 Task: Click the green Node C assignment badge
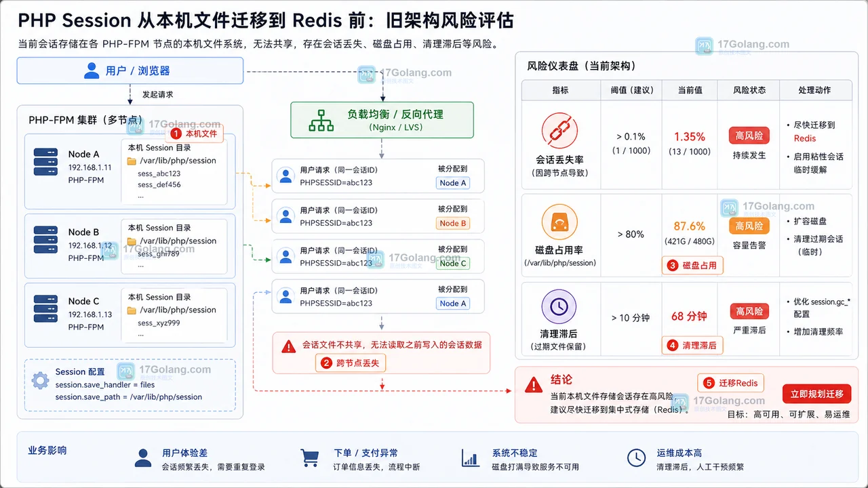[x=453, y=263]
